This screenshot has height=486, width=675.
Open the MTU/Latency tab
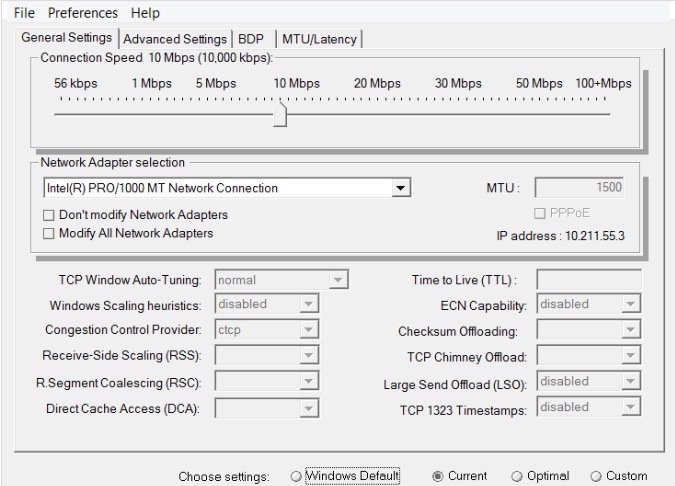[319, 39]
